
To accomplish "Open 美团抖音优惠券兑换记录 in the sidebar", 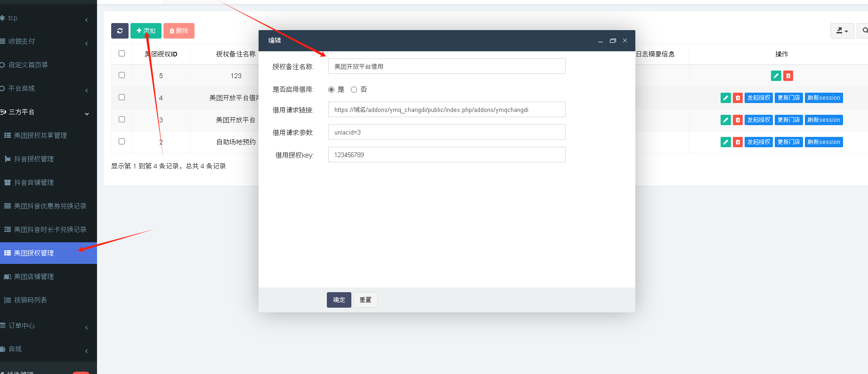I will (x=49, y=206).
